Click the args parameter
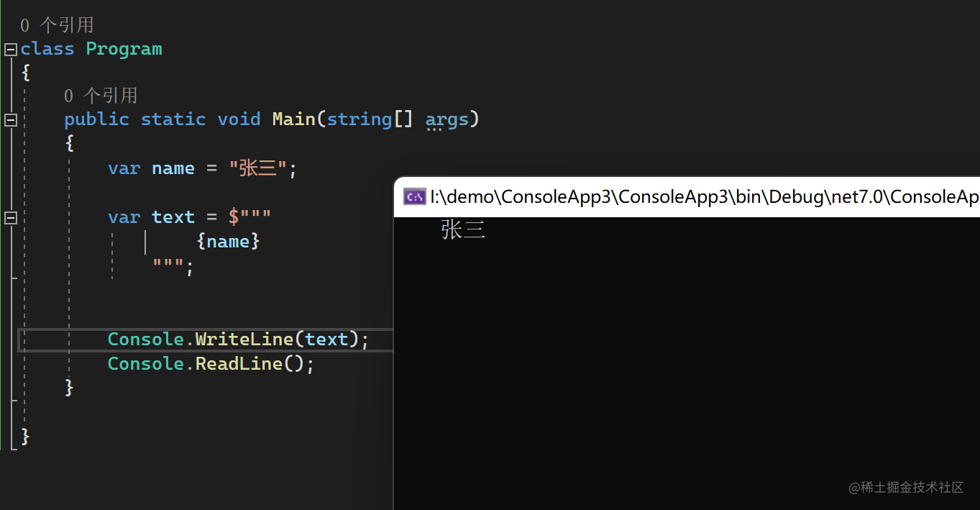This screenshot has width=980, height=510. (x=447, y=119)
